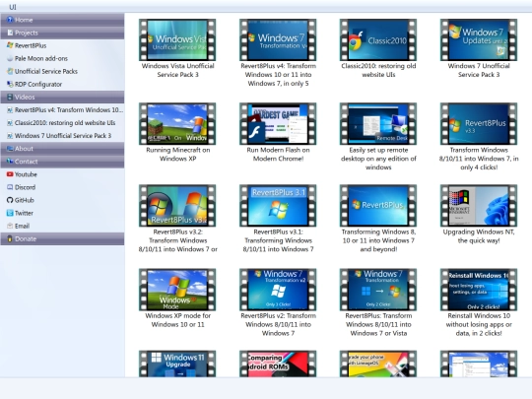Open the Discord contact link
This screenshot has width=532, height=399.
pyautogui.click(x=25, y=187)
